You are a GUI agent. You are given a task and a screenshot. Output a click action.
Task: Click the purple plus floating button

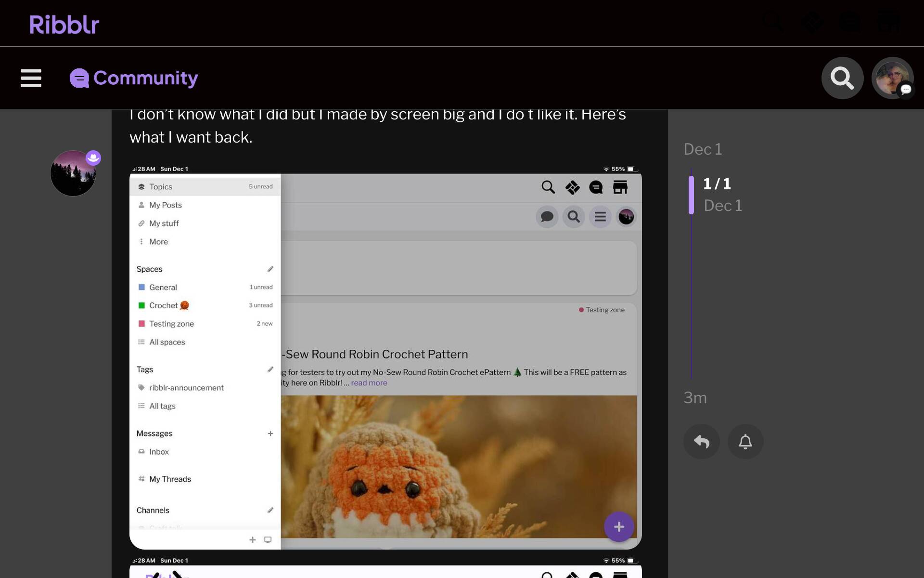(619, 526)
